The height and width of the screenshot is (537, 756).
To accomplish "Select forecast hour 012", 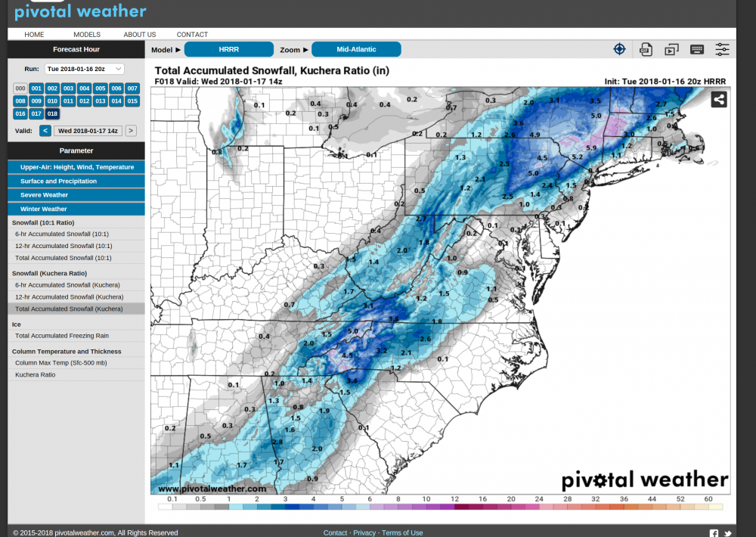I will point(84,101).
